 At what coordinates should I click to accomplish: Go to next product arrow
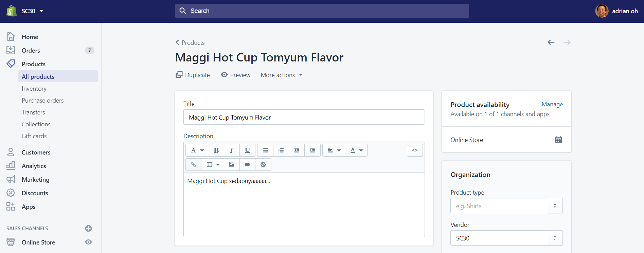point(567,42)
